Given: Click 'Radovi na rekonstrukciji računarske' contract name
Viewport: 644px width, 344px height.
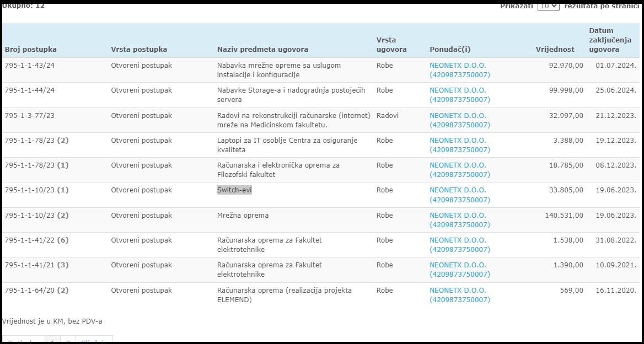Looking at the screenshot, I should [x=294, y=120].
